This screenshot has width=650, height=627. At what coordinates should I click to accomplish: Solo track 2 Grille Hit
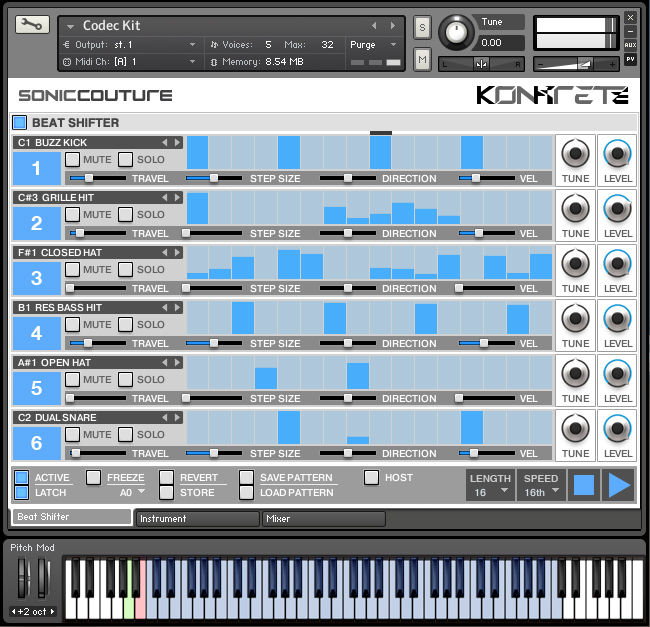125,214
